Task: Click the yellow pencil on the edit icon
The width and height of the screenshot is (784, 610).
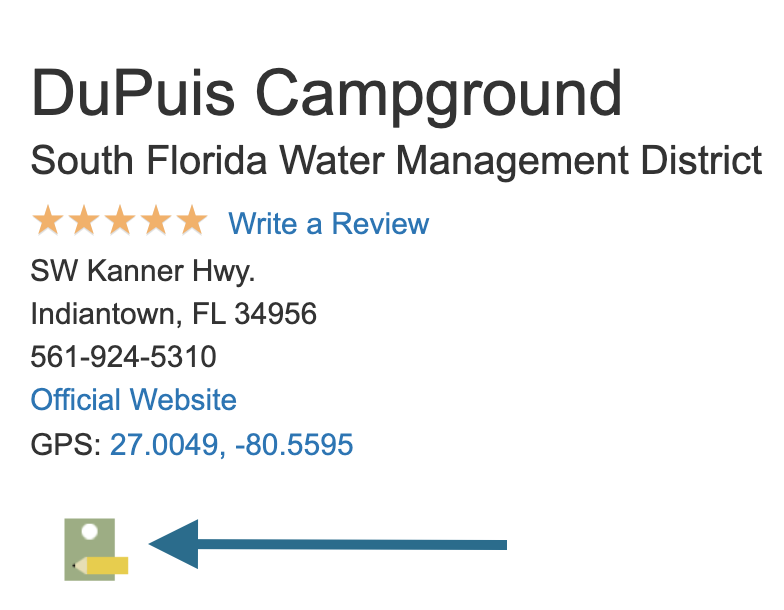Action: coord(100,566)
